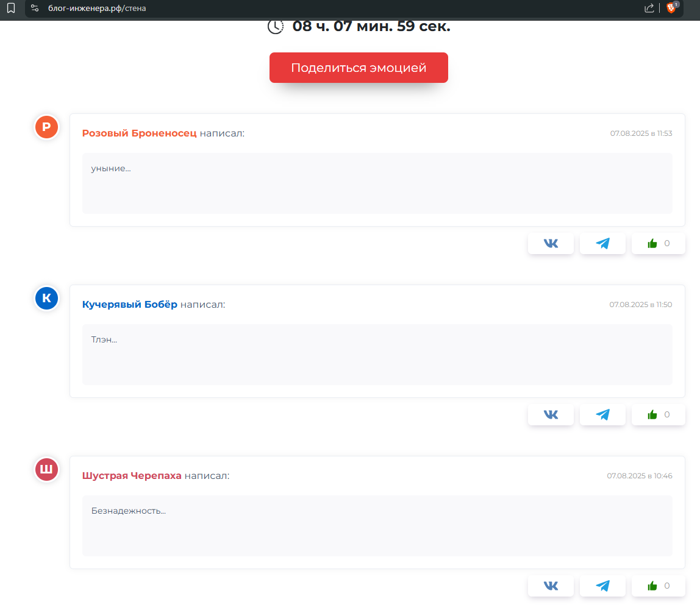Click the blue К avatar circle
Viewport: 700px width, 613px height.
point(46,299)
